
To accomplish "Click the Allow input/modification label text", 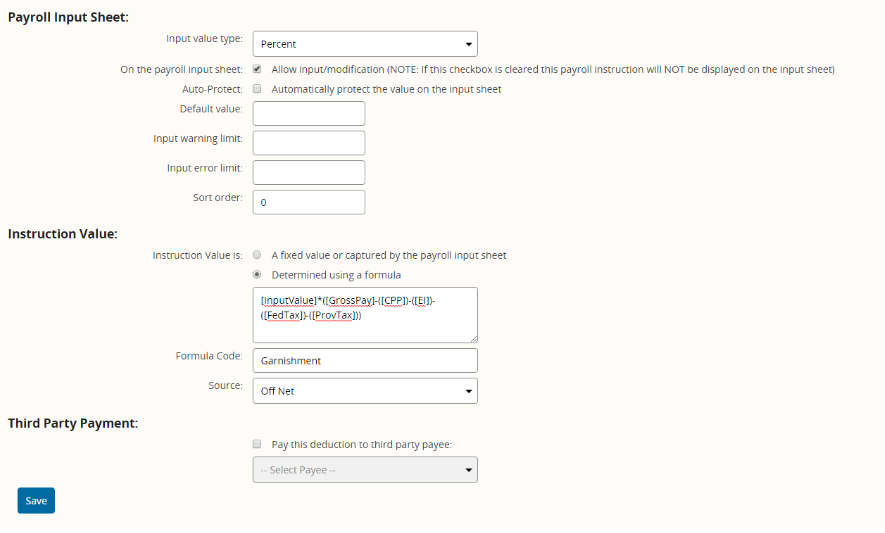I will [328, 69].
